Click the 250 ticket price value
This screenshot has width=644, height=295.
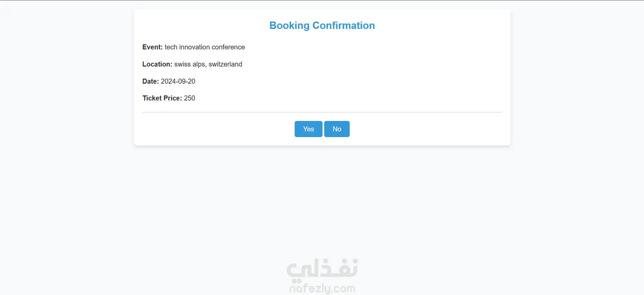[x=190, y=98]
